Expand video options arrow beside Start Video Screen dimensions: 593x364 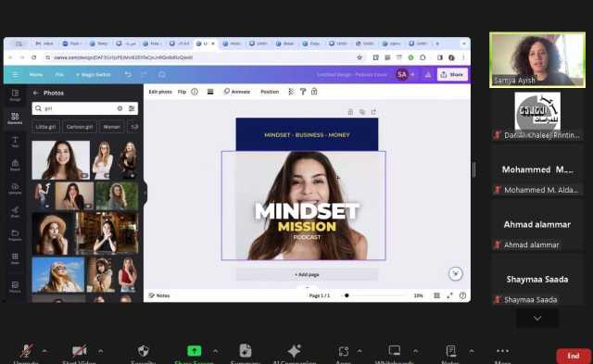click(101, 351)
